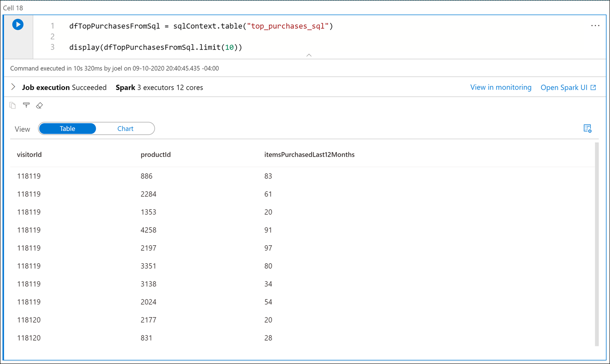Switch the view to Table
The width and height of the screenshot is (610, 364).
coord(67,129)
